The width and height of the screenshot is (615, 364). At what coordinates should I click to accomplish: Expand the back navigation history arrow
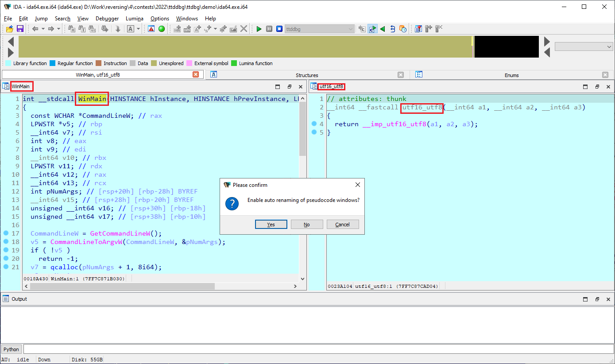coord(43,29)
